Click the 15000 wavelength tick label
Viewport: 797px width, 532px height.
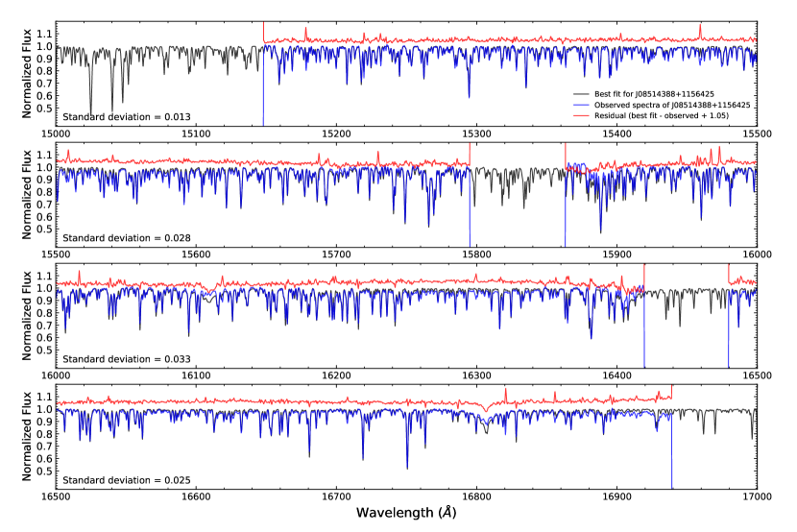pyautogui.click(x=56, y=133)
